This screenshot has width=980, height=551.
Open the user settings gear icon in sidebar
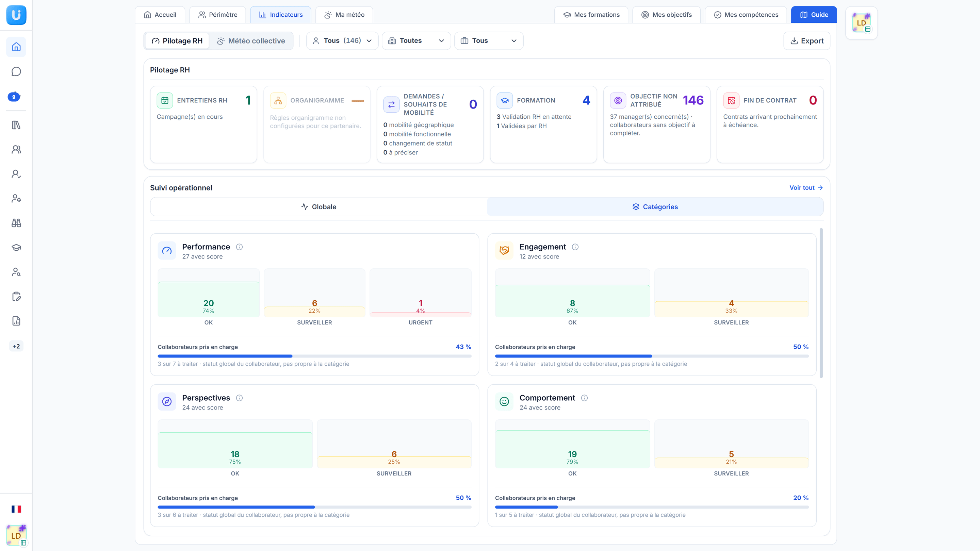pyautogui.click(x=16, y=199)
